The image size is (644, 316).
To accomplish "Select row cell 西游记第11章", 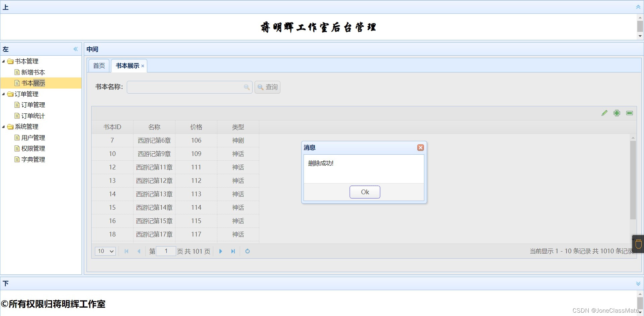I will pyautogui.click(x=154, y=167).
